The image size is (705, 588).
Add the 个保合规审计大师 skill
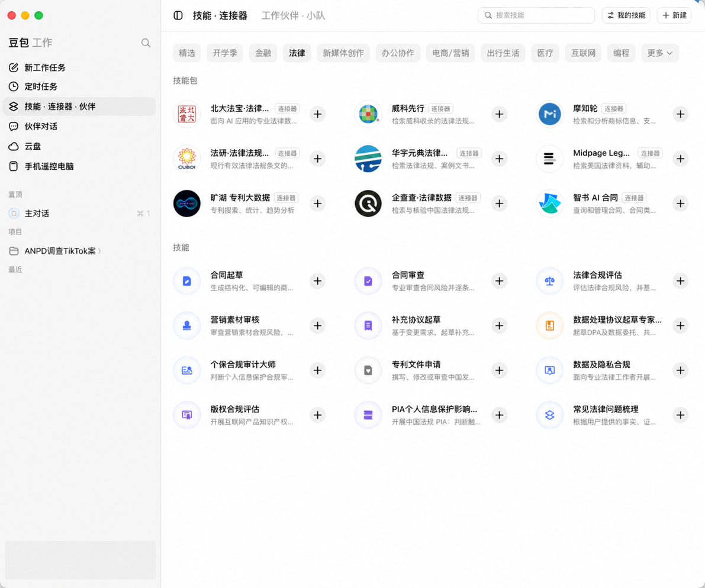point(317,370)
